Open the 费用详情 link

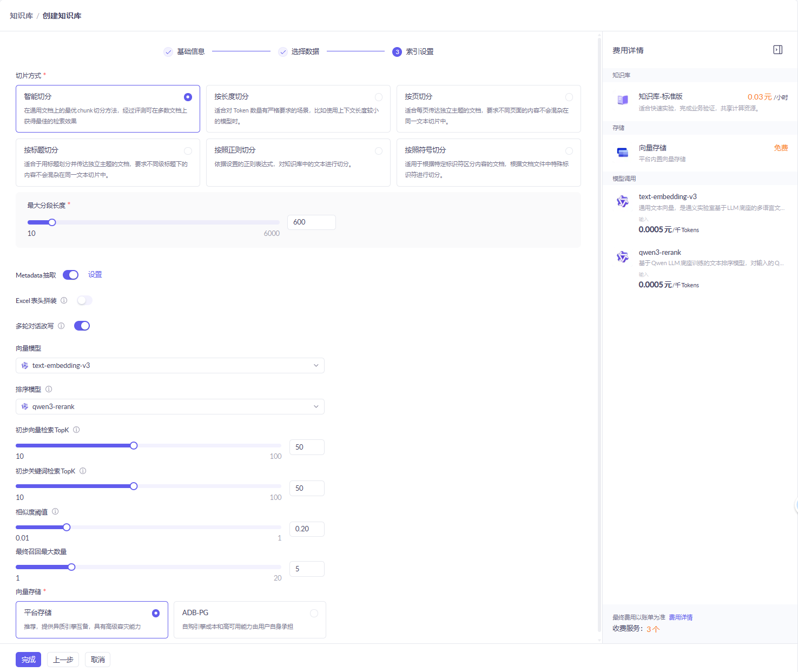point(681,617)
